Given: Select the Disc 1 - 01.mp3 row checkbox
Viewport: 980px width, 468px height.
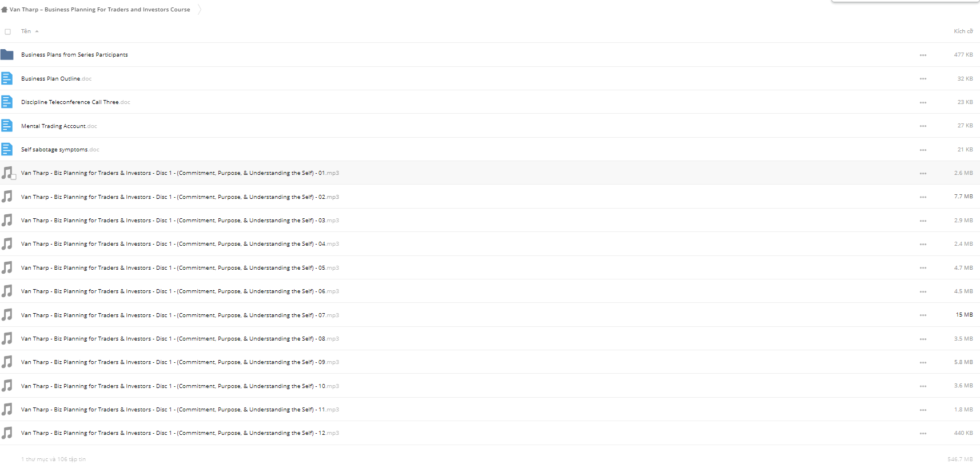Looking at the screenshot, I should (14, 177).
